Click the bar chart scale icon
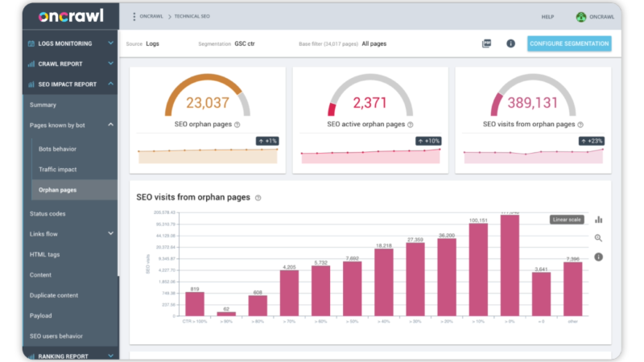This screenshot has width=644, height=362. click(598, 219)
